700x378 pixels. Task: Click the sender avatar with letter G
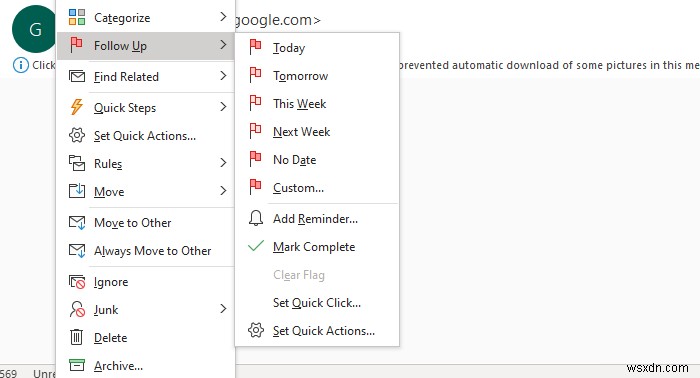coord(35,29)
